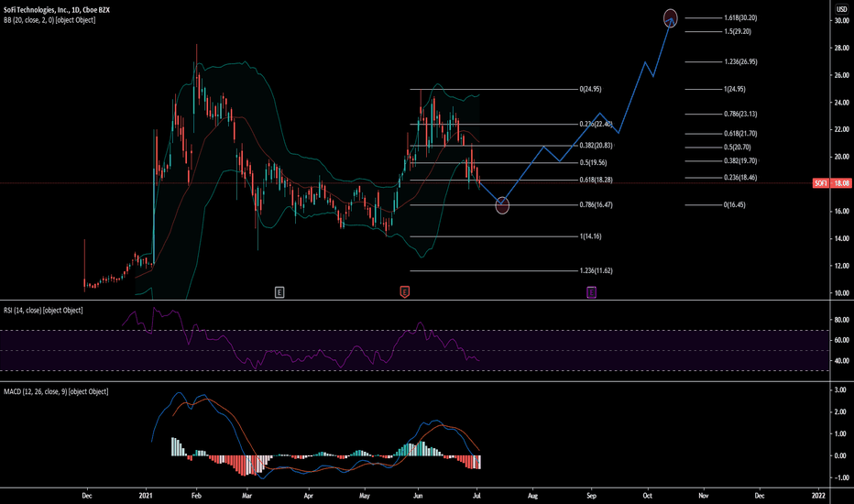
Task: Click the 2022 label on time axis
Action: (x=818, y=496)
